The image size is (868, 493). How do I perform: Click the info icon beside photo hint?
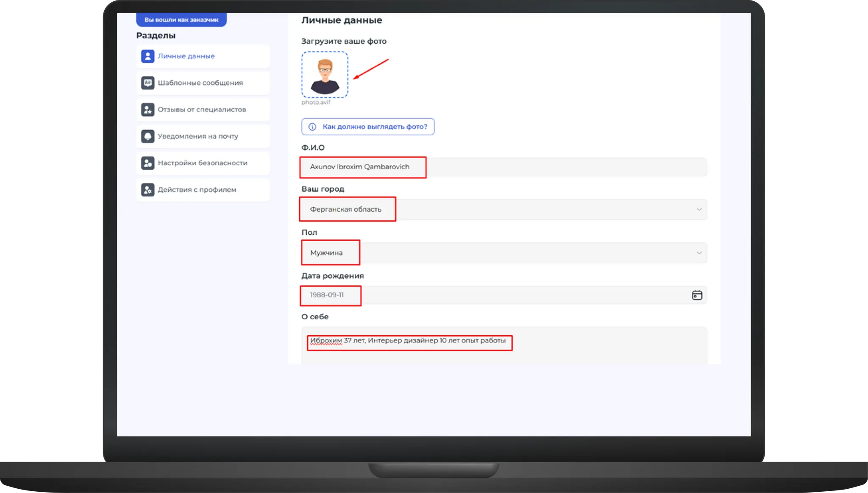click(x=312, y=127)
